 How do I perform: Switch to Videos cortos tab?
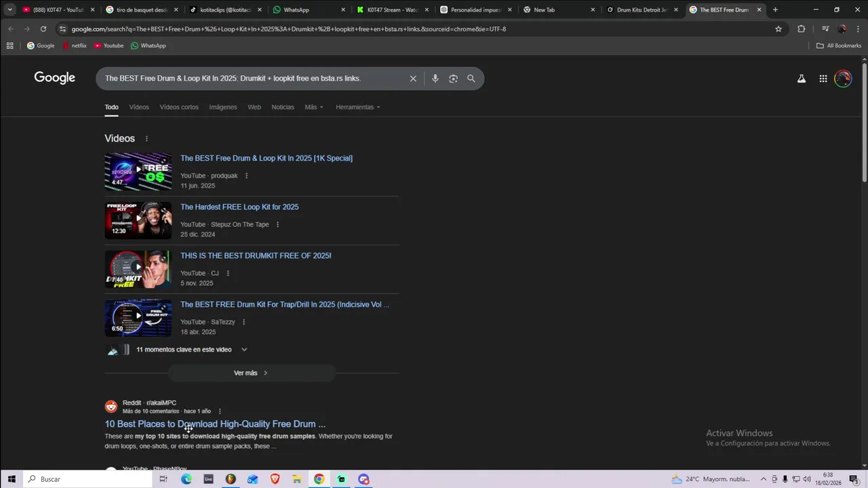click(179, 107)
